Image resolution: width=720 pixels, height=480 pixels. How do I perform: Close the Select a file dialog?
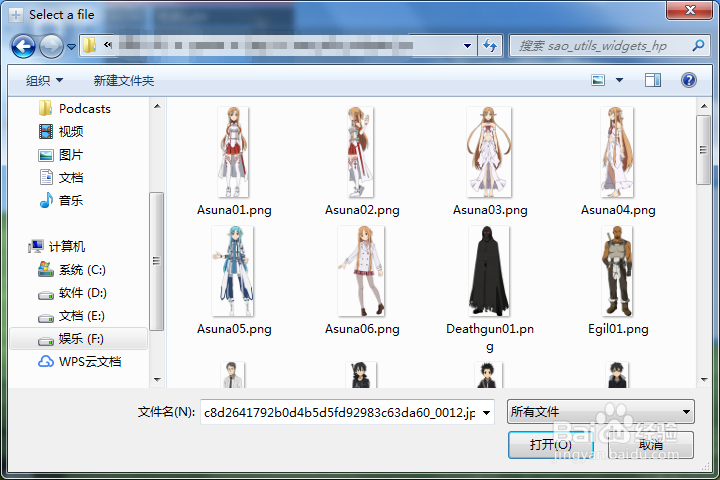tap(689, 10)
